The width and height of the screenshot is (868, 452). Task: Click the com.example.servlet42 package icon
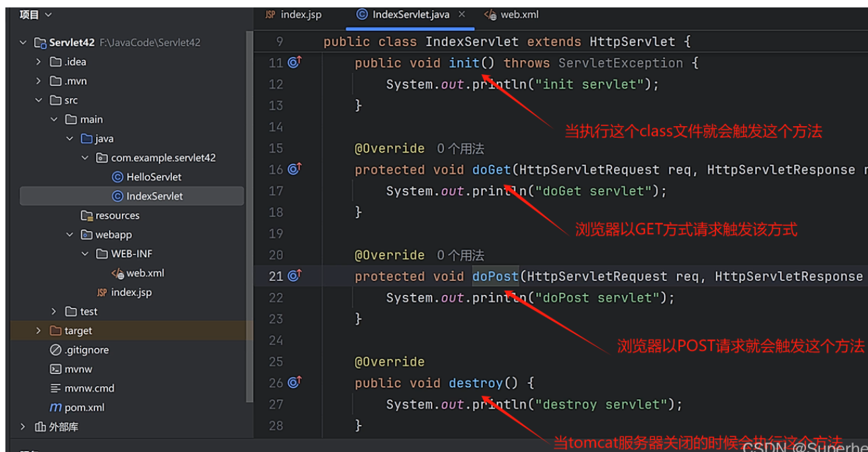tap(102, 158)
